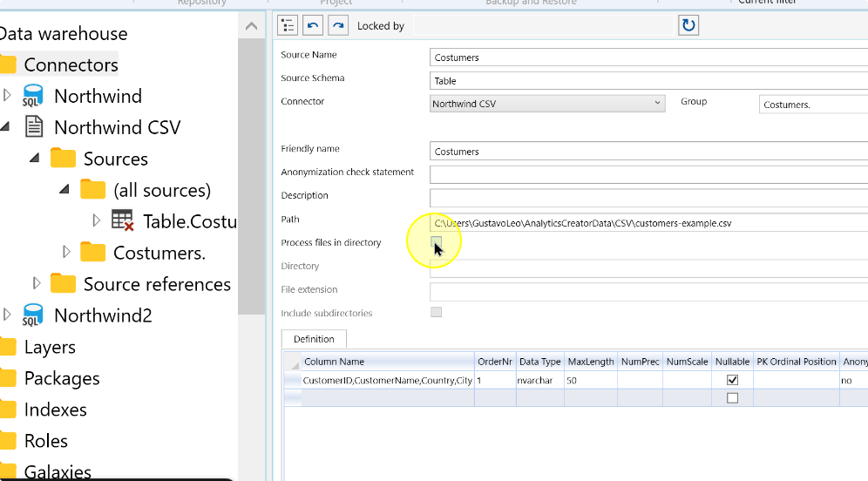Select the Galaxies tree item
Viewport: 868px width, 481px height.
(58, 471)
